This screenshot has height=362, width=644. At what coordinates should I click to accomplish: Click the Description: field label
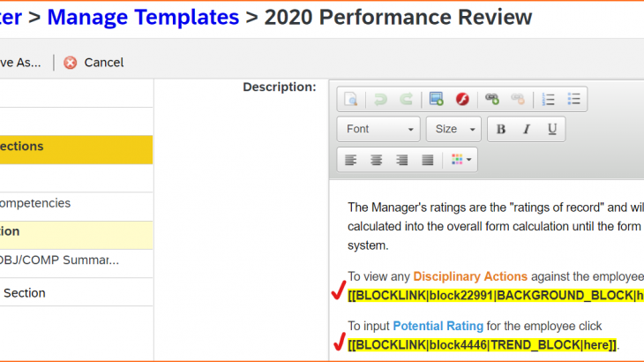[x=280, y=87]
